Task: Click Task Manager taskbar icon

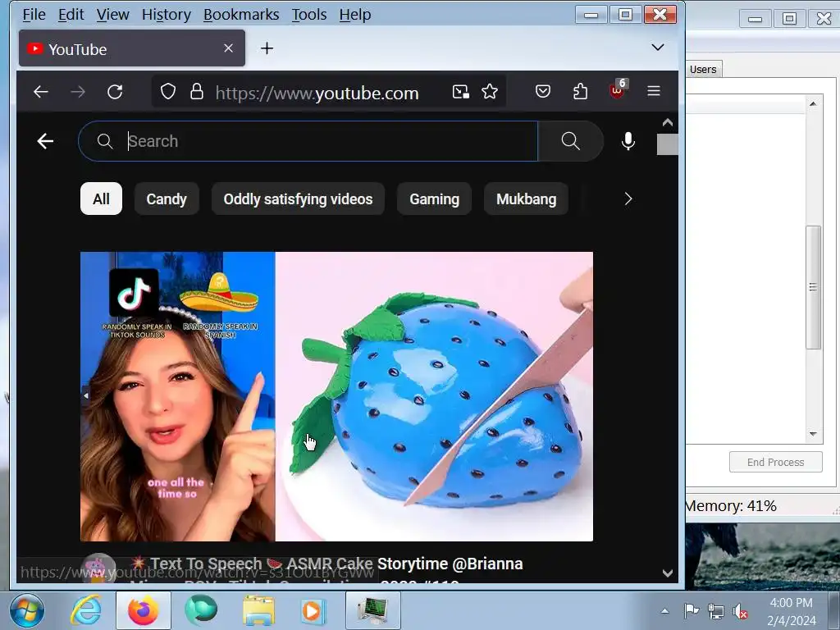Action: point(373,610)
